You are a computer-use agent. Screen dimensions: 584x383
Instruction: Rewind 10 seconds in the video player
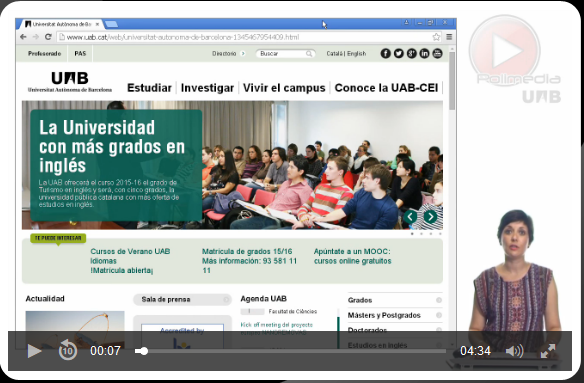tap(68, 350)
